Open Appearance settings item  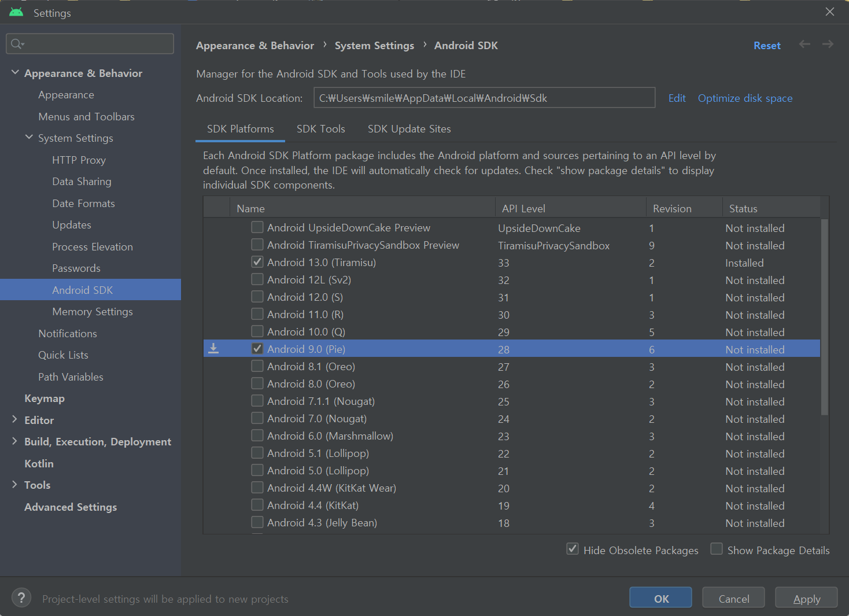click(66, 95)
